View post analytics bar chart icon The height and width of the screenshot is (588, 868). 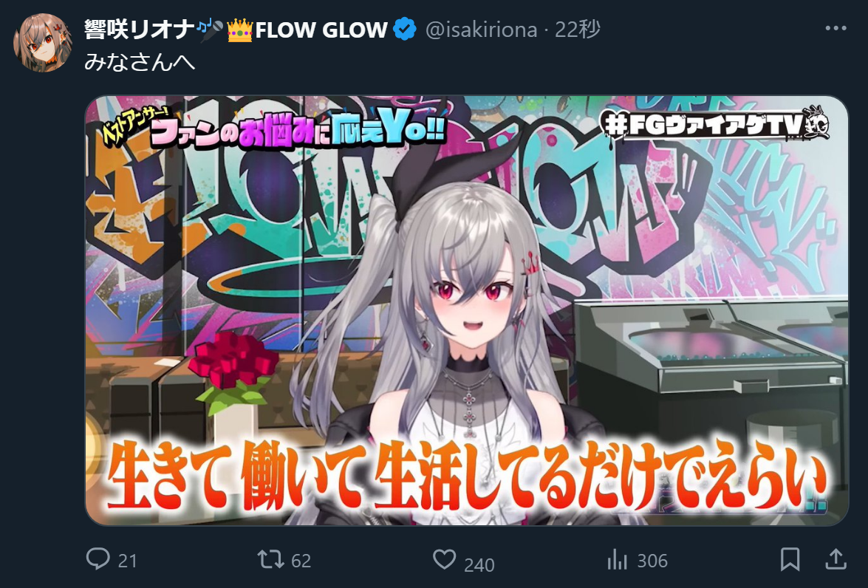tap(617, 560)
